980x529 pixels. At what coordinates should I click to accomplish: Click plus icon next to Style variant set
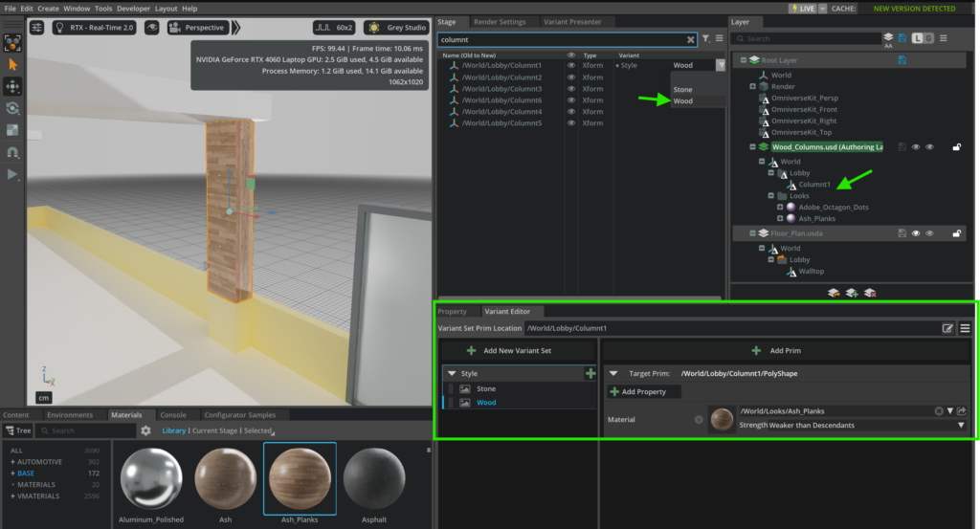pyautogui.click(x=590, y=374)
